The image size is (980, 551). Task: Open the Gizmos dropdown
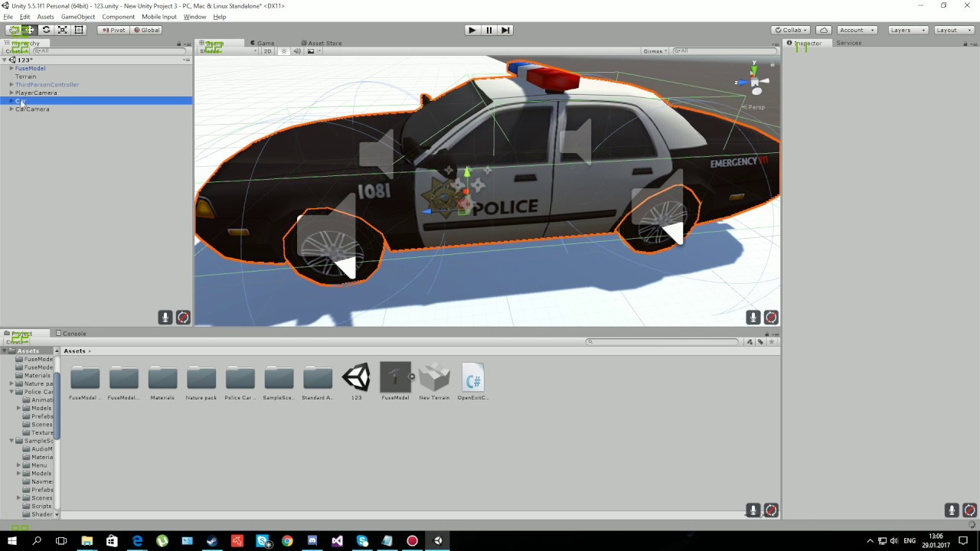pyautogui.click(x=655, y=51)
